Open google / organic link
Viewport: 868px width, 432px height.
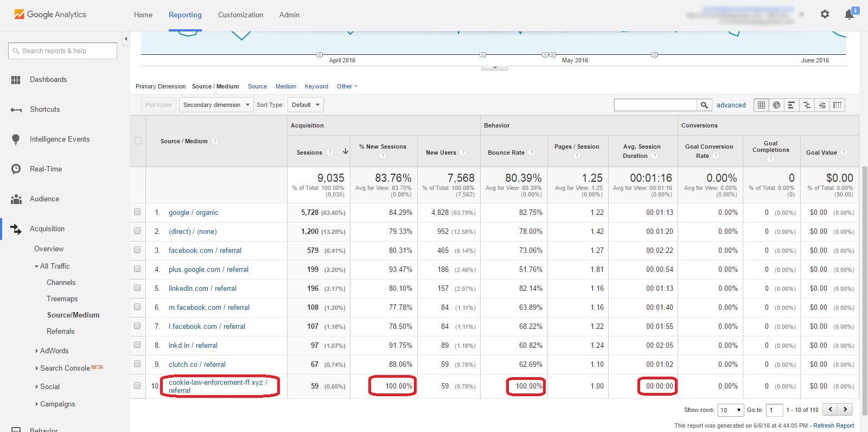click(194, 212)
